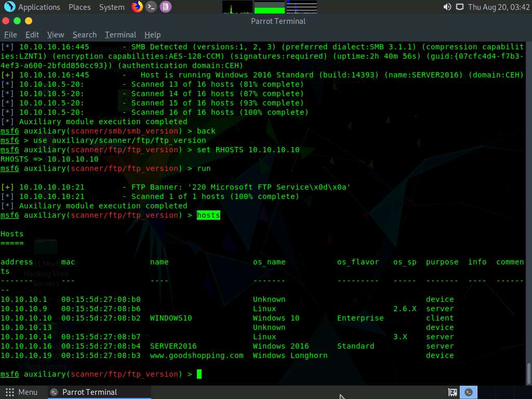Image resolution: width=532 pixels, height=399 pixels.
Task: Click the 'Parrot Terminal' window title
Action: point(278,21)
